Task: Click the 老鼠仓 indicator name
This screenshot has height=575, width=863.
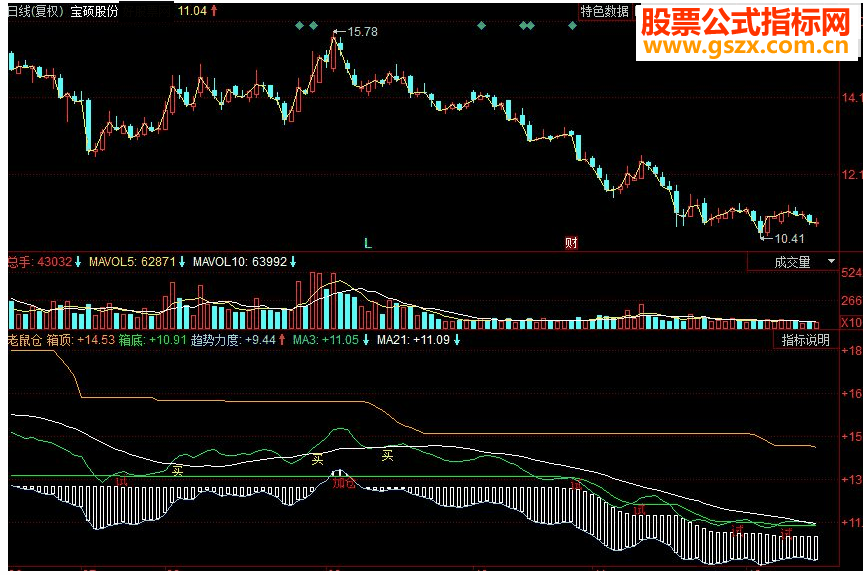Action: pos(25,340)
